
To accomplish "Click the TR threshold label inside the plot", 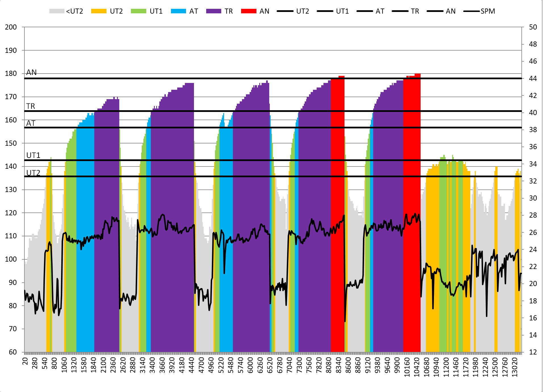I will 31,106.
